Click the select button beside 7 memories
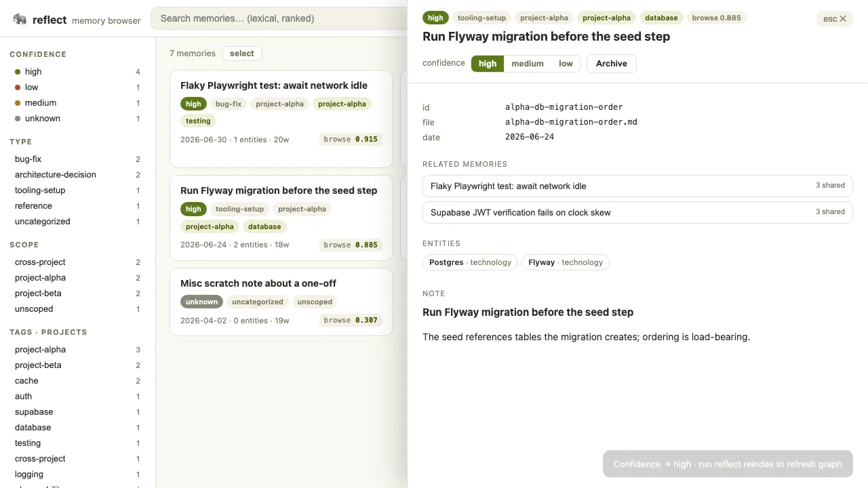The height and width of the screenshot is (488, 868). (242, 54)
